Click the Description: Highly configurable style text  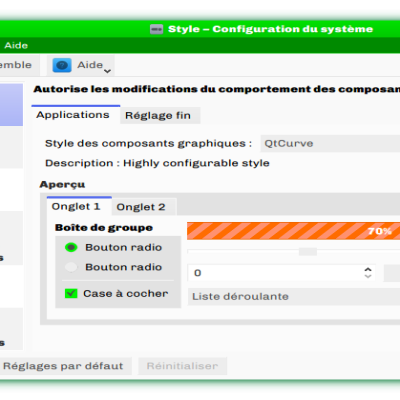click(157, 163)
